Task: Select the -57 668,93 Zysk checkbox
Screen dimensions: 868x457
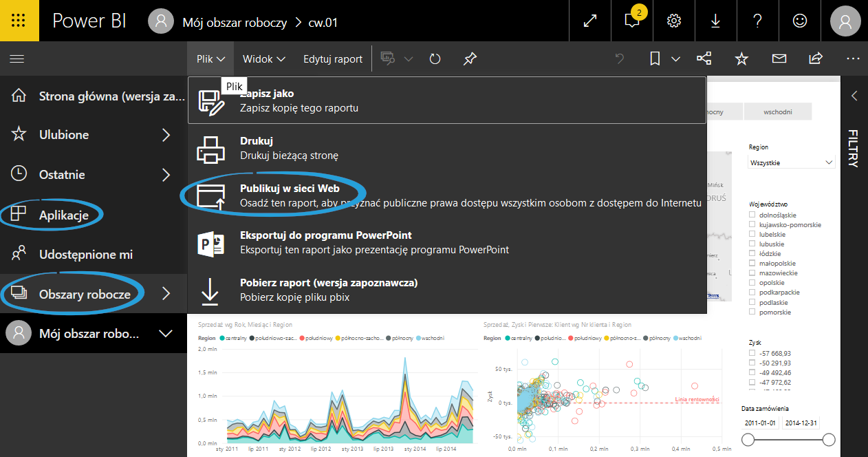Action: coord(752,354)
